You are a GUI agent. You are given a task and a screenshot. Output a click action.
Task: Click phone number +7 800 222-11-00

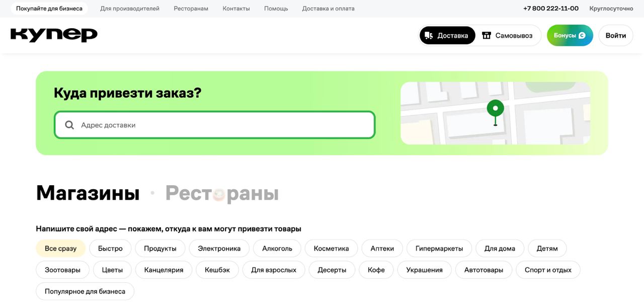[x=551, y=9]
